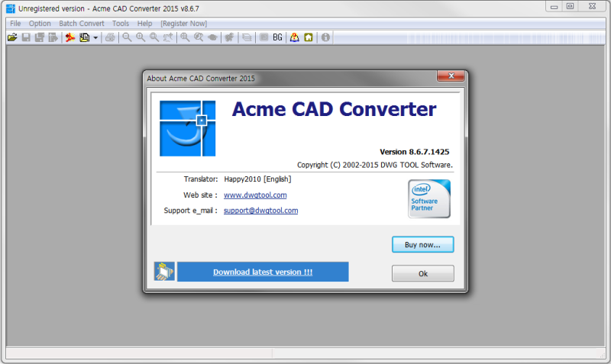Click the Ok button in About dialog
Screen dimensions: 611x364
pyautogui.click(x=423, y=273)
